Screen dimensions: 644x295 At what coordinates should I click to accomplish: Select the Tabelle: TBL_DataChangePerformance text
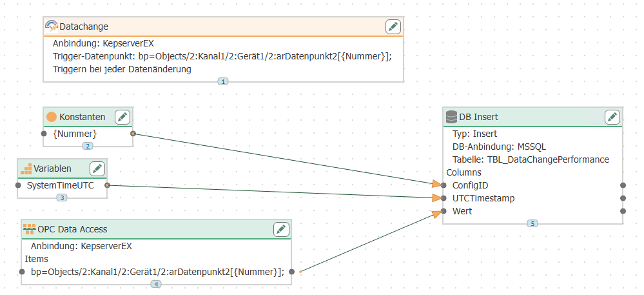(531, 159)
